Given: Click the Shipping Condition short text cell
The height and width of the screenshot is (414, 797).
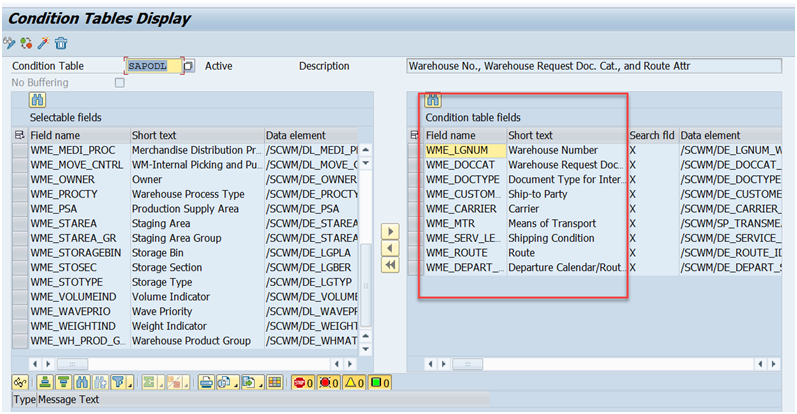Looking at the screenshot, I should 567,238.
